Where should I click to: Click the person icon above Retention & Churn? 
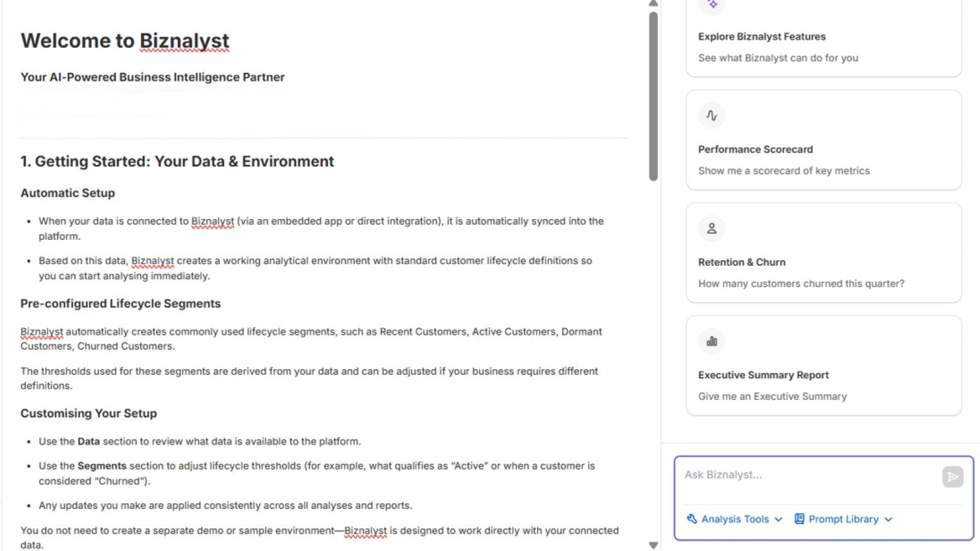[x=712, y=228]
